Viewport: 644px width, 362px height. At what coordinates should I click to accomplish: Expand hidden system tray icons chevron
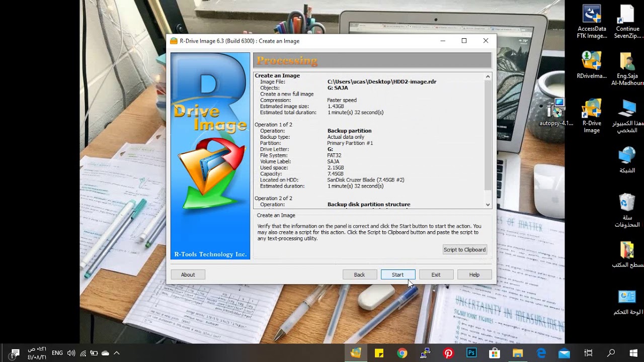(x=117, y=353)
